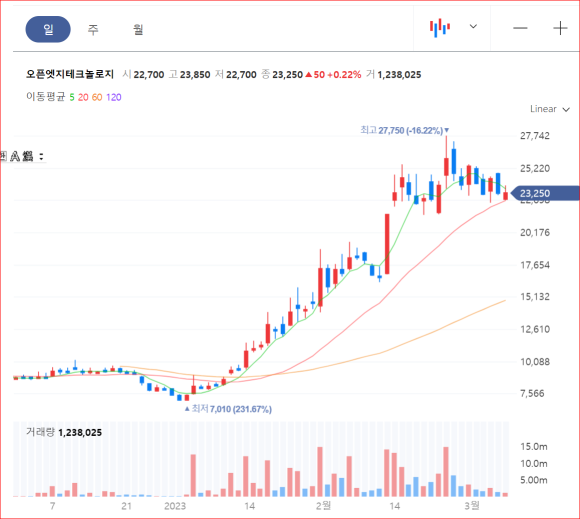Click the 15.0m volume axis label
The width and height of the screenshot is (580, 519).
tap(534, 446)
